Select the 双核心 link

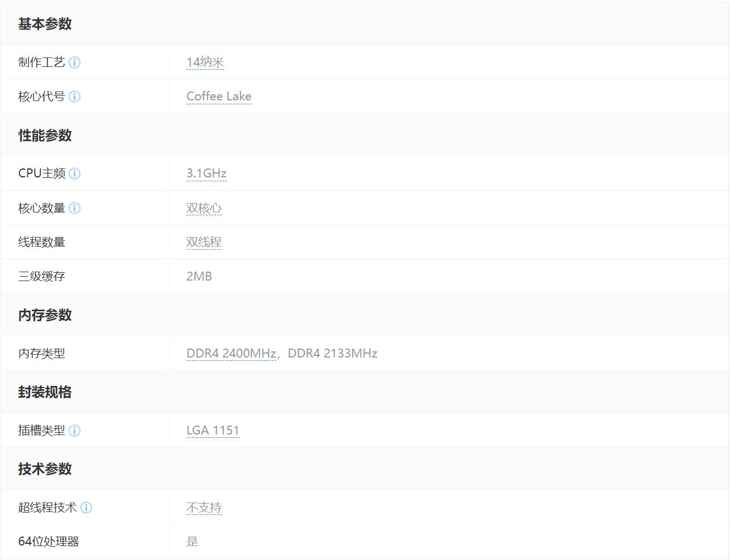click(204, 208)
